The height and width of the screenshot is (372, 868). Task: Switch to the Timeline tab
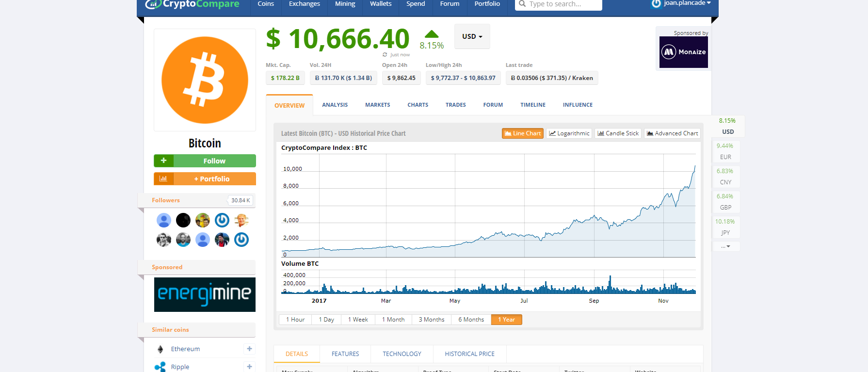[x=533, y=105]
